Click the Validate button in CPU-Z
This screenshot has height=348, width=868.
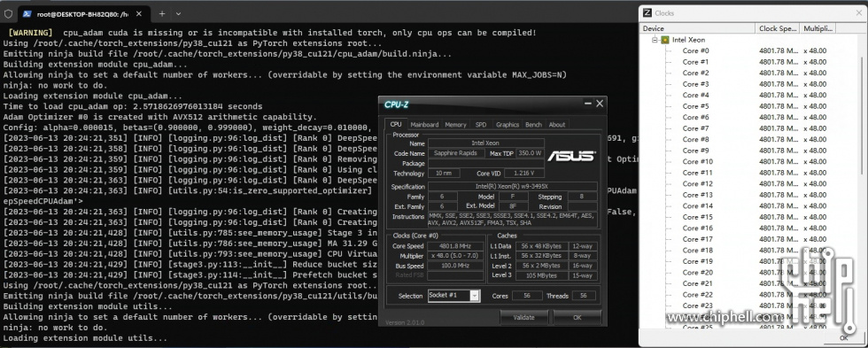(x=523, y=318)
